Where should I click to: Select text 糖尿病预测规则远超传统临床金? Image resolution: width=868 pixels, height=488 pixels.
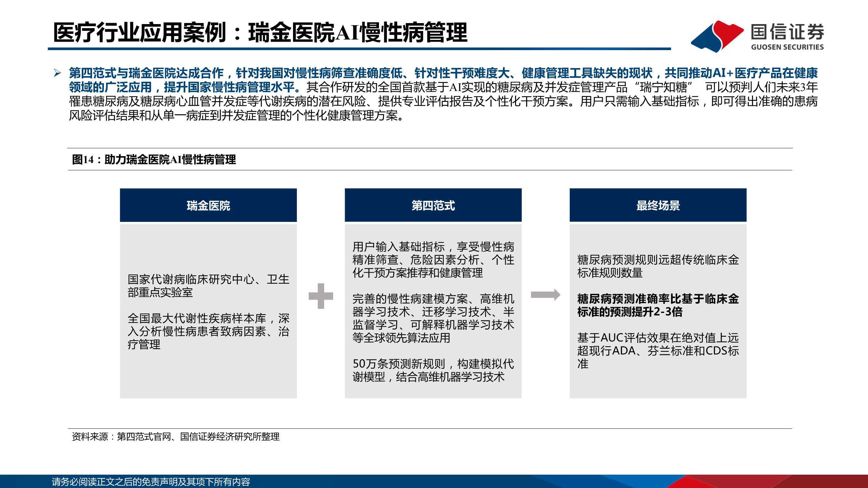658,260
